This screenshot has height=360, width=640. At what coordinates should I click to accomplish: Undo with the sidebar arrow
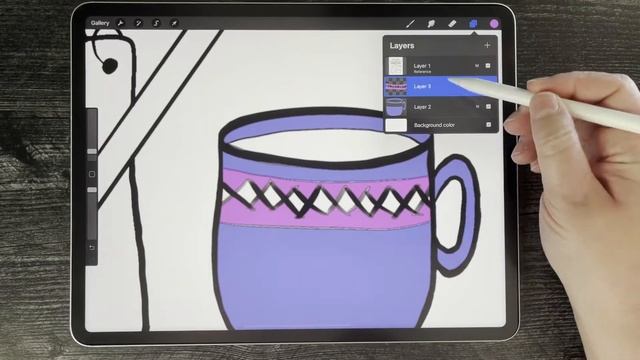[x=92, y=247]
